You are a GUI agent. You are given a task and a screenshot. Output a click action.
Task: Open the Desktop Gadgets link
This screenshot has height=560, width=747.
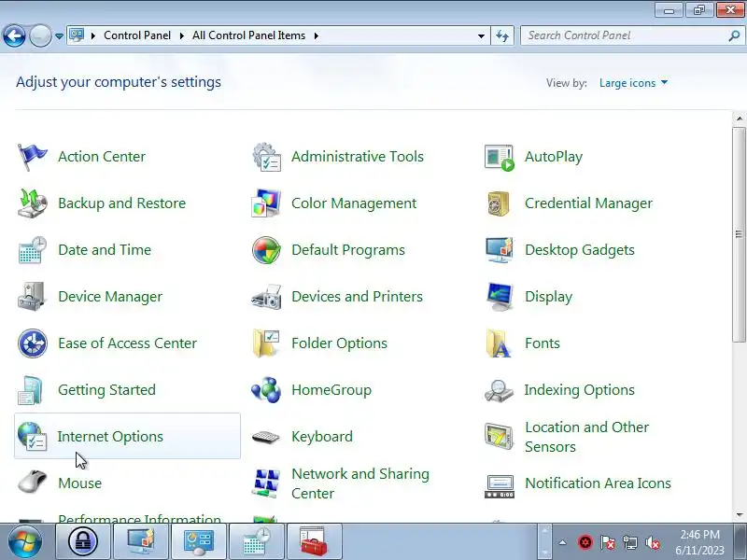click(579, 250)
